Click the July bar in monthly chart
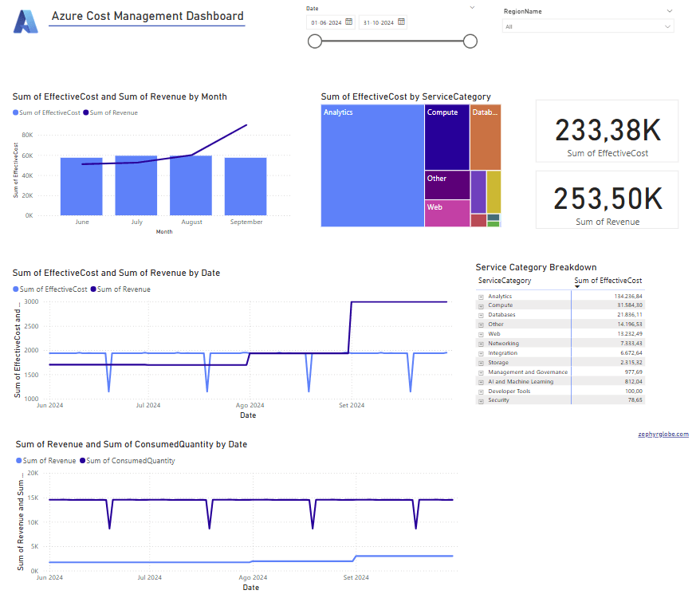This screenshot has height=602, width=700. click(x=136, y=185)
